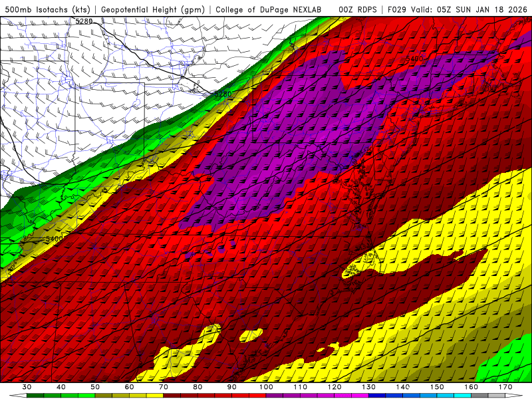The height and width of the screenshot is (399, 532).
Task: Click the 160 value on the color scale
Action: pos(471,387)
